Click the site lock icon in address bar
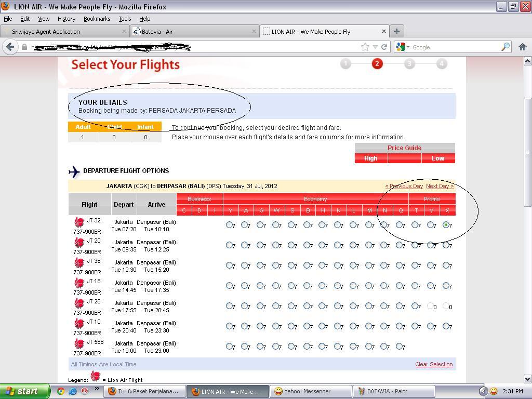 pos(24,47)
